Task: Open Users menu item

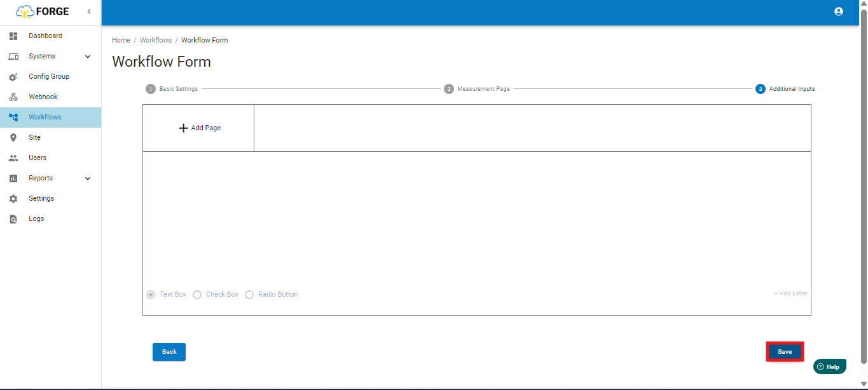Action: point(50,158)
